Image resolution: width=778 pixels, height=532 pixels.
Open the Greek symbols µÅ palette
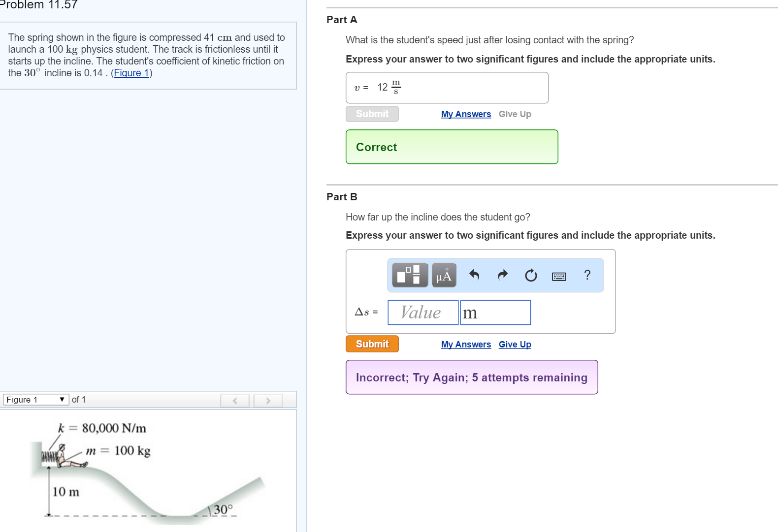coord(444,275)
